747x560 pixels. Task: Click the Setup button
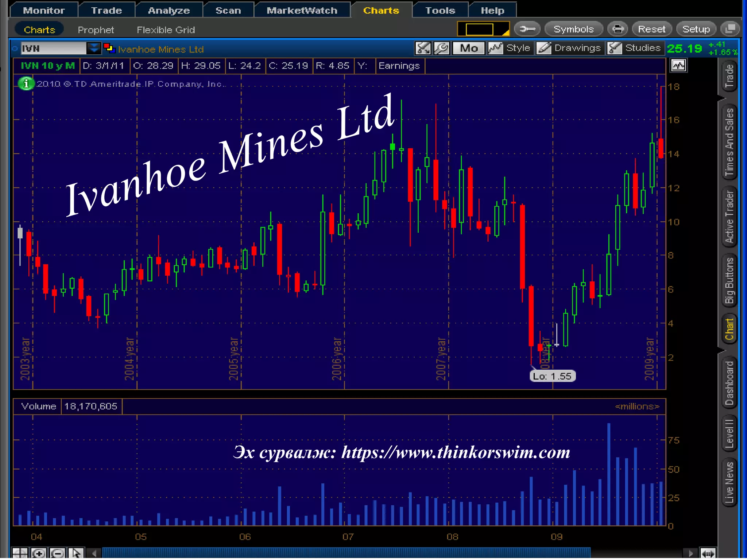point(696,29)
